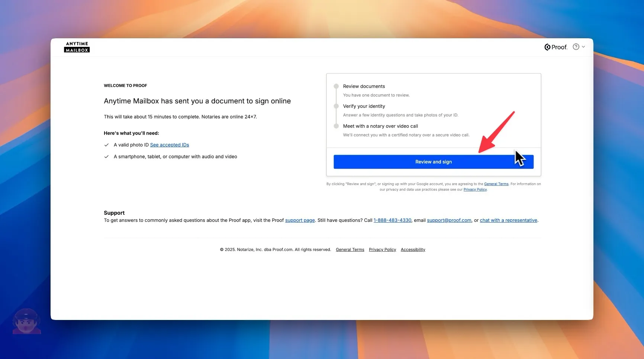Click the avatar in the desktop corner
This screenshot has width=644, height=359.
(26, 321)
